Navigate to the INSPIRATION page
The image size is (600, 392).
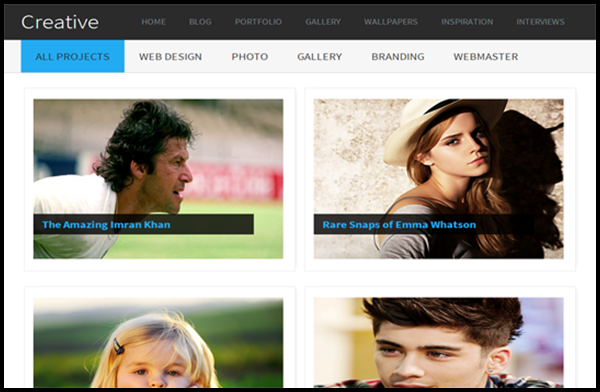pyautogui.click(x=467, y=22)
